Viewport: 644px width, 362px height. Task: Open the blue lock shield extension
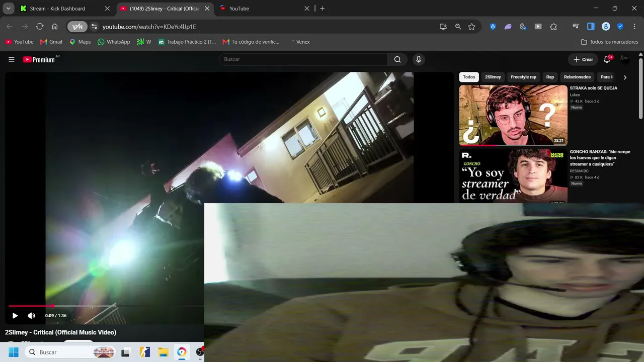pyautogui.click(x=493, y=27)
